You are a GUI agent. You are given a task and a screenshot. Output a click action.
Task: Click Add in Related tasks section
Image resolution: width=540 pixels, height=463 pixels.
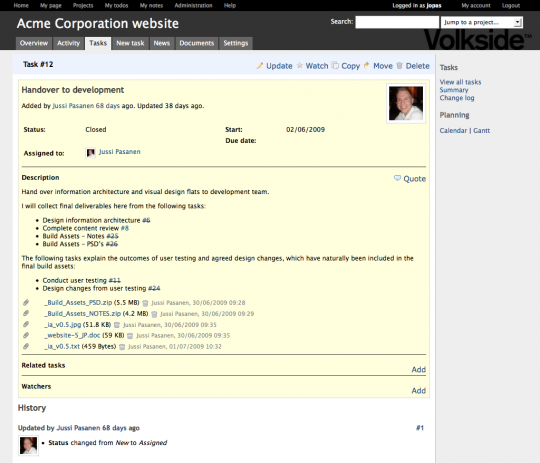pos(419,370)
